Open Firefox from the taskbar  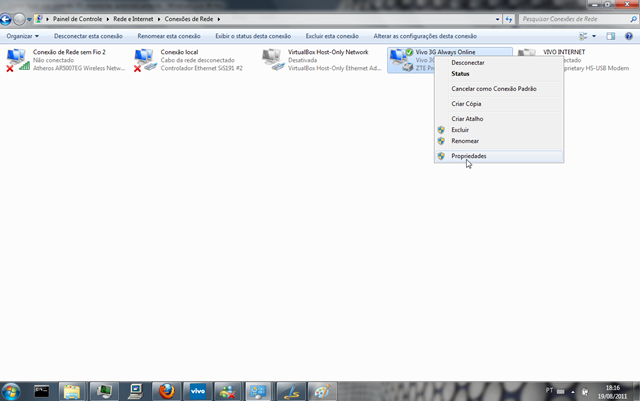pos(167,392)
